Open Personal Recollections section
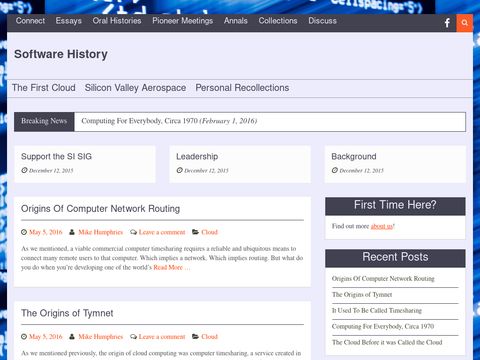Screen dimensions: 480x360 pos(242,88)
